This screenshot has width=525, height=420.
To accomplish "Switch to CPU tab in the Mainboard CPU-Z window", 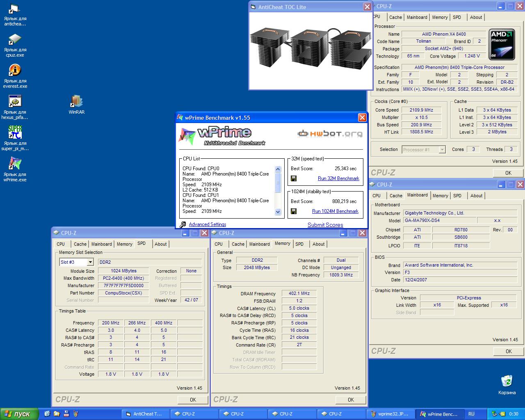I will point(377,196).
